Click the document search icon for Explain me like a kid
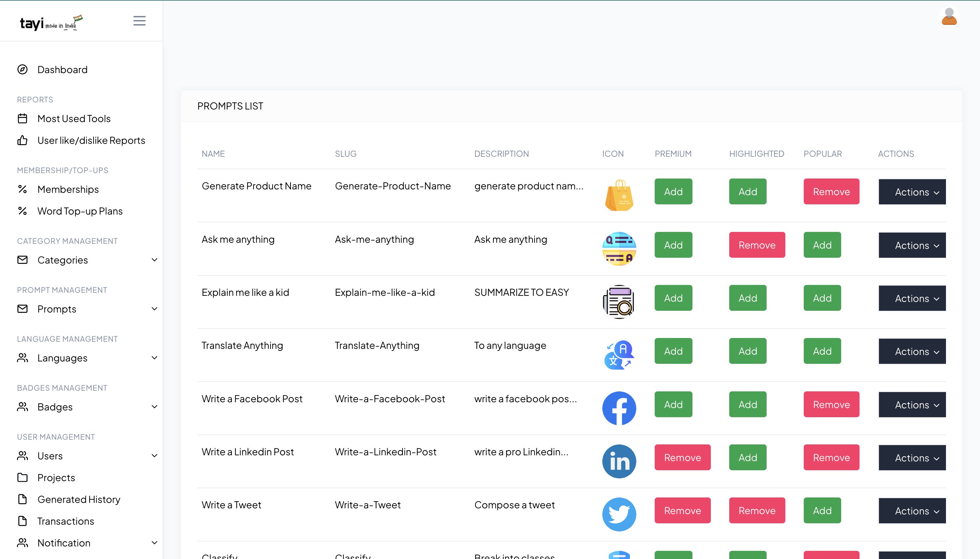 coord(619,302)
